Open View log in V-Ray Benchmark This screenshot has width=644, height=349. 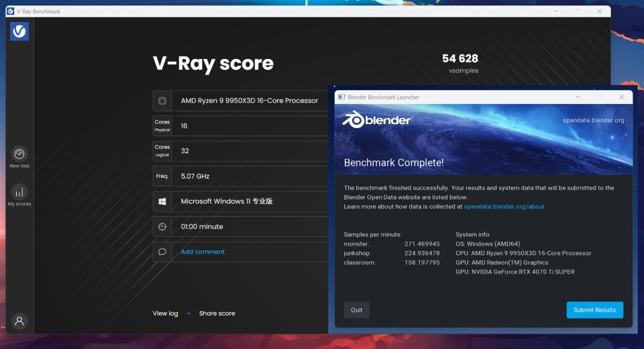click(x=166, y=313)
